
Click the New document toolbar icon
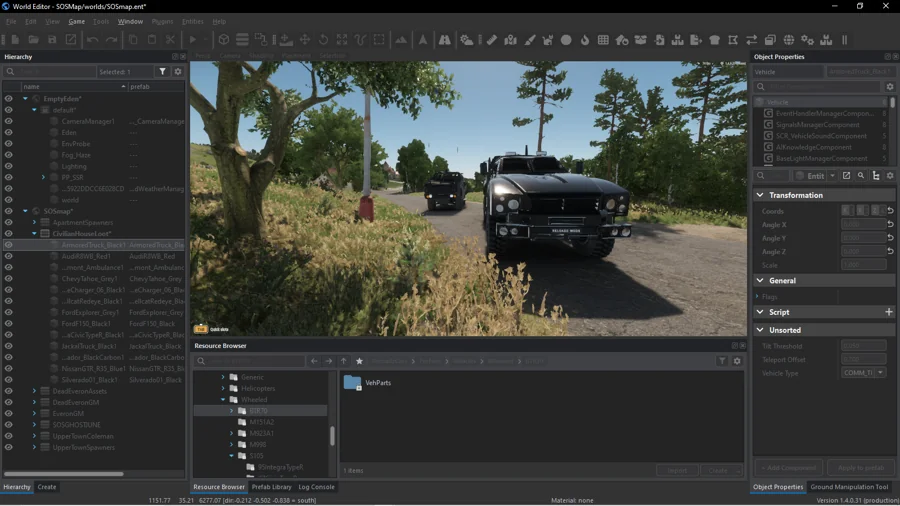tap(15, 40)
